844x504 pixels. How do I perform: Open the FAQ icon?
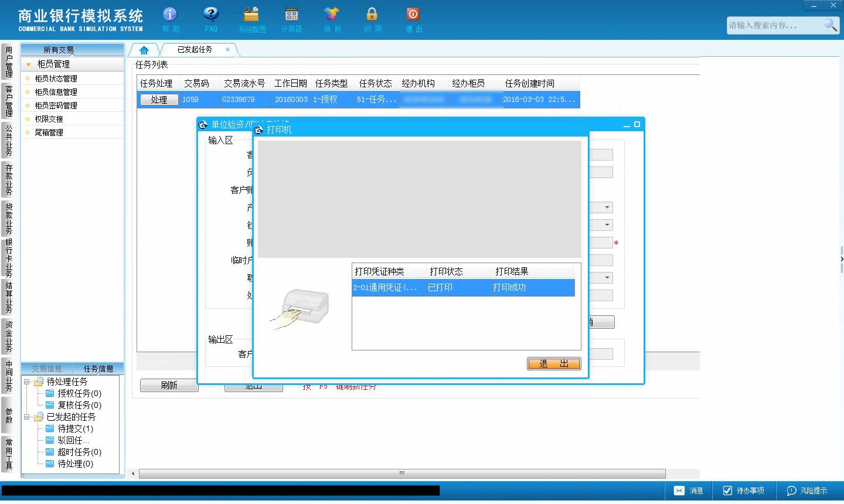click(211, 19)
